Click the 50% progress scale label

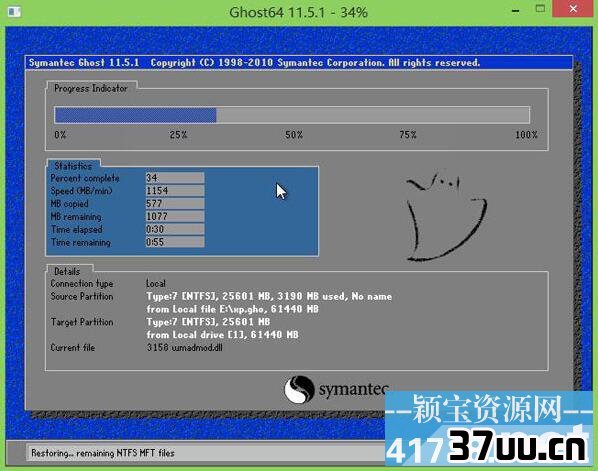tap(294, 135)
